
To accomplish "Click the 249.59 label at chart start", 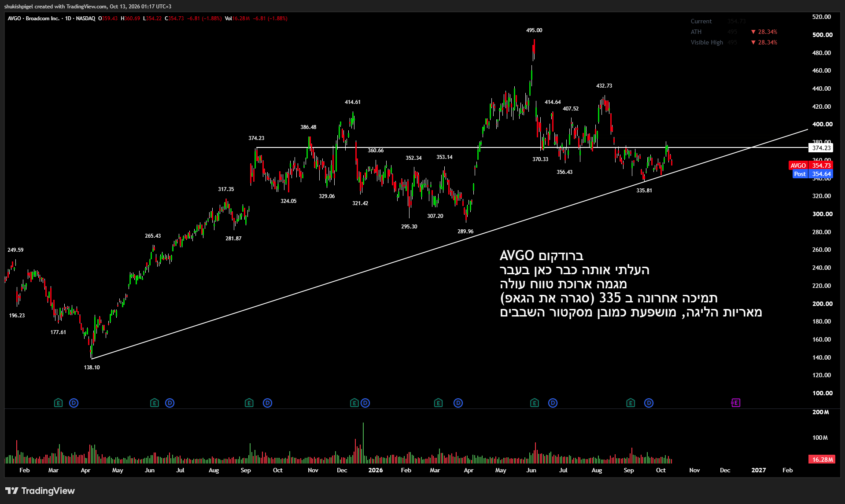I will coord(15,250).
